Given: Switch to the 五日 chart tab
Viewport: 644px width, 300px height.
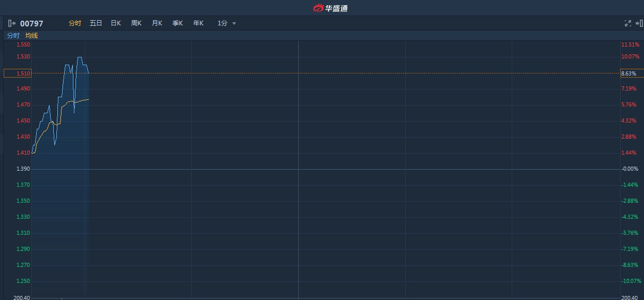Looking at the screenshot, I should tap(96, 23).
